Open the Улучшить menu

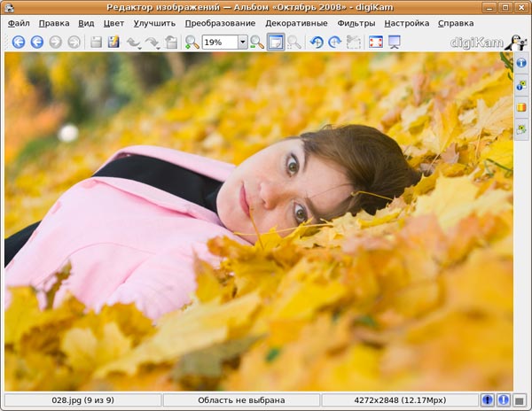coord(154,23)
